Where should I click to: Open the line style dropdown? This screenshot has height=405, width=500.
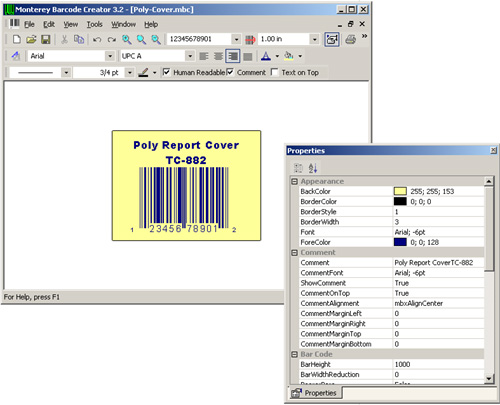point(66,72)
